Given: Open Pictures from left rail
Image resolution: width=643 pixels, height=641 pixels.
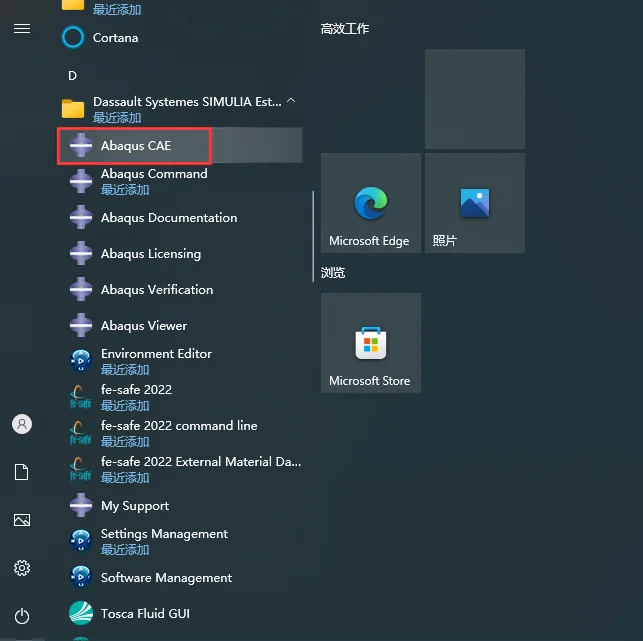Looking at the screenshot, I should 22,520.
